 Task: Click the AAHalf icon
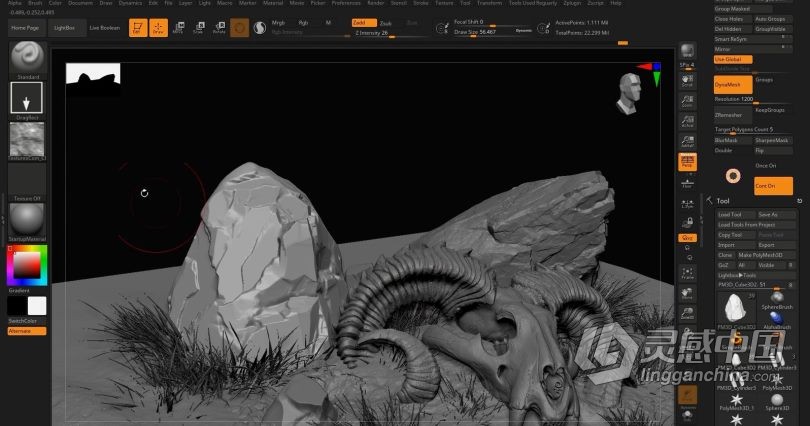(x=687, y=141)
